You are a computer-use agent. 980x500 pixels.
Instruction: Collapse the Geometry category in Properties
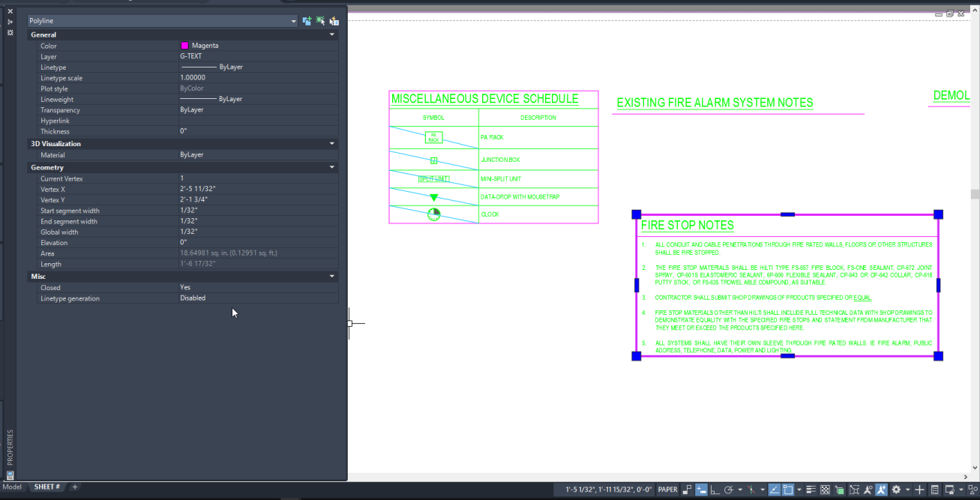(x=331, y=166)
